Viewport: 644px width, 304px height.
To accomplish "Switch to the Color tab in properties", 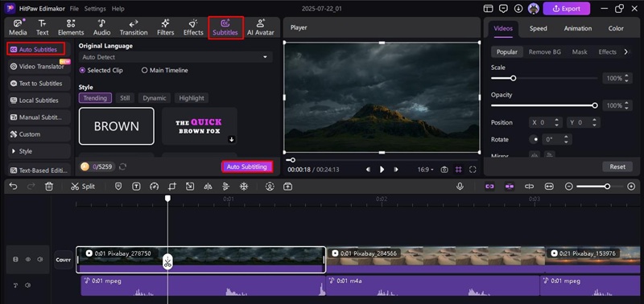I will [x=616, y=28].
